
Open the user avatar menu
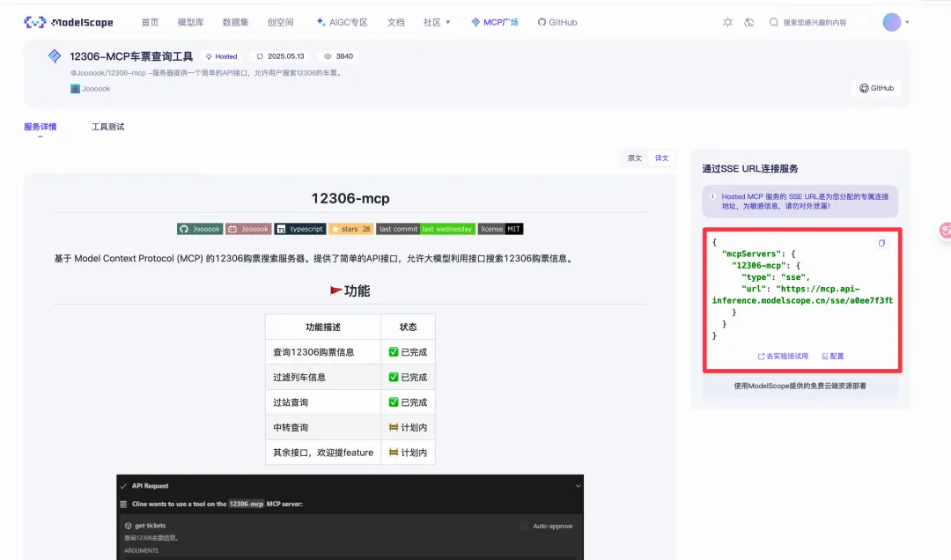coord(891,22)
